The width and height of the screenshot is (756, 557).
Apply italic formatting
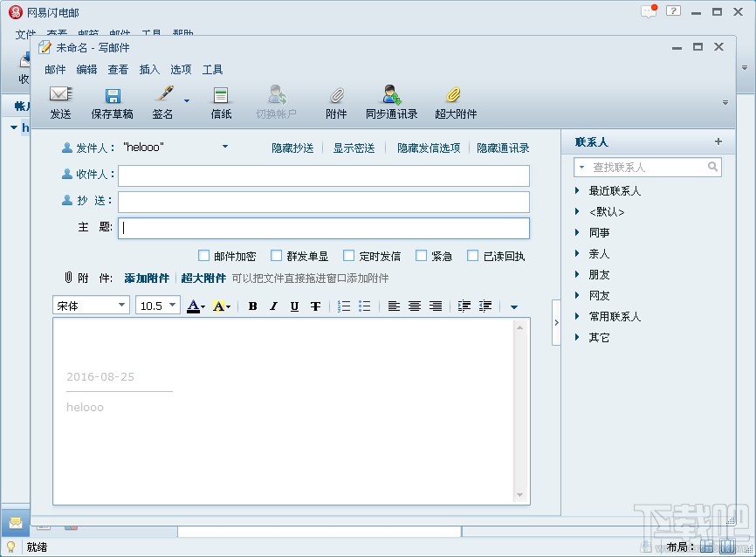tap(273, 306)
